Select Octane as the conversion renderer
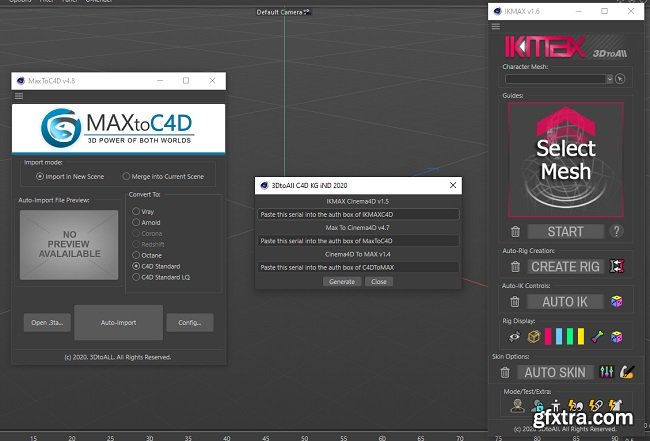 [136, 255]
